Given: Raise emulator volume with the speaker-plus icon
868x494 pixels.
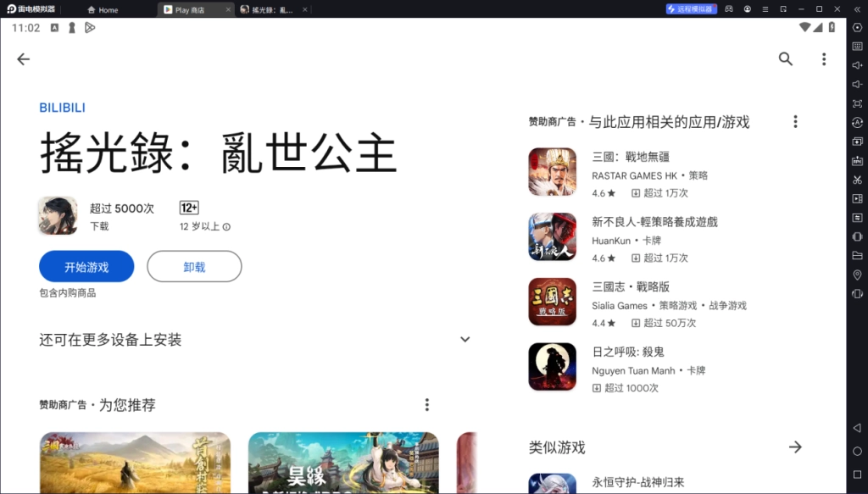Looking at the screenshot, I should coord(858,65).
